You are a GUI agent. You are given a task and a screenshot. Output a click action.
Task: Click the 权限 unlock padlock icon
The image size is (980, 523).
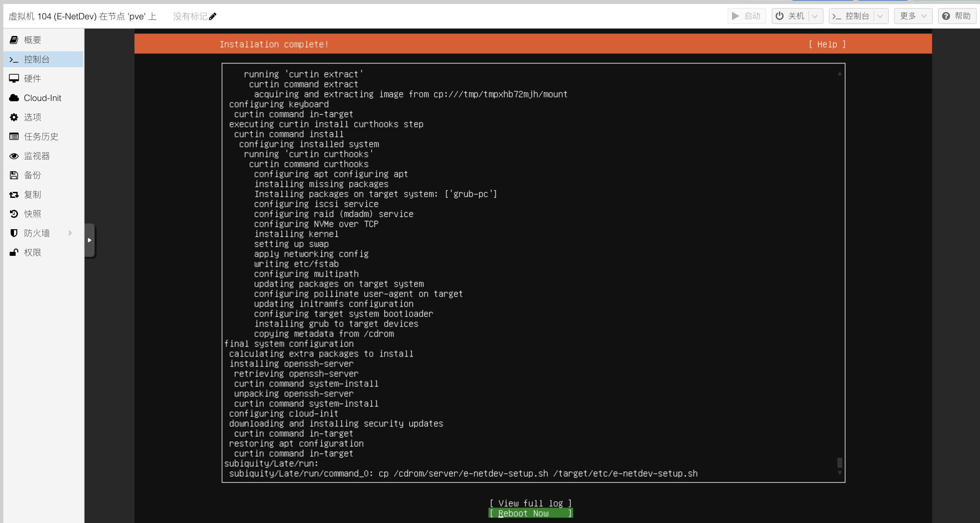14,253
